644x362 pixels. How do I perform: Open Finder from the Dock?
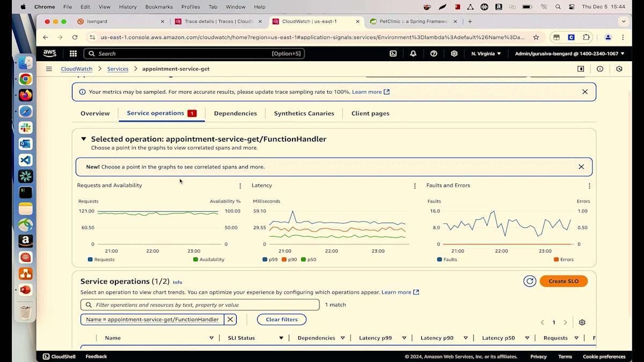25,63
